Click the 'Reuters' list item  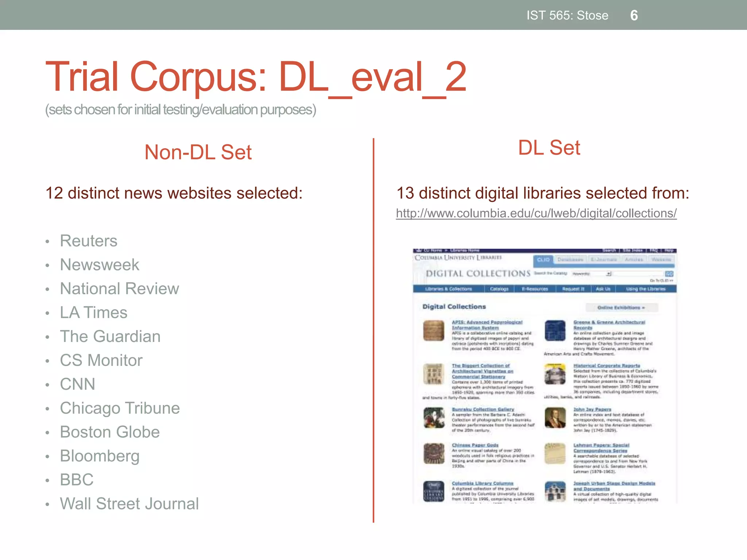89,241
